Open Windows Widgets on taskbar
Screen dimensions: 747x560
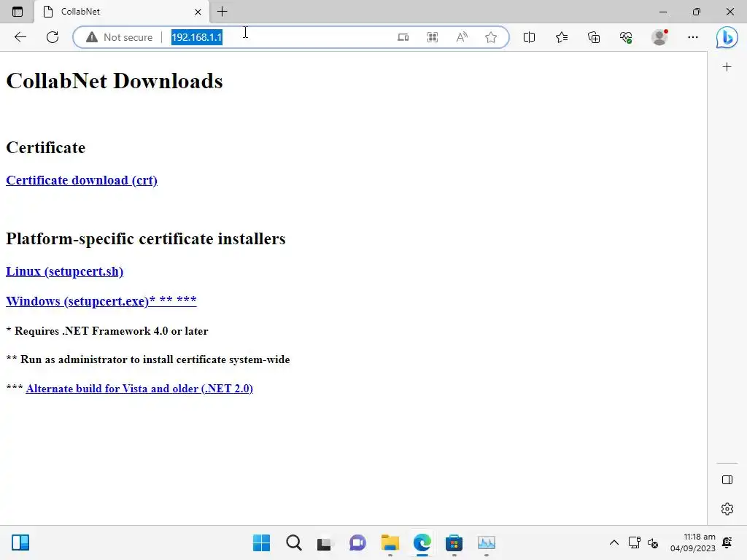point(20,542)
